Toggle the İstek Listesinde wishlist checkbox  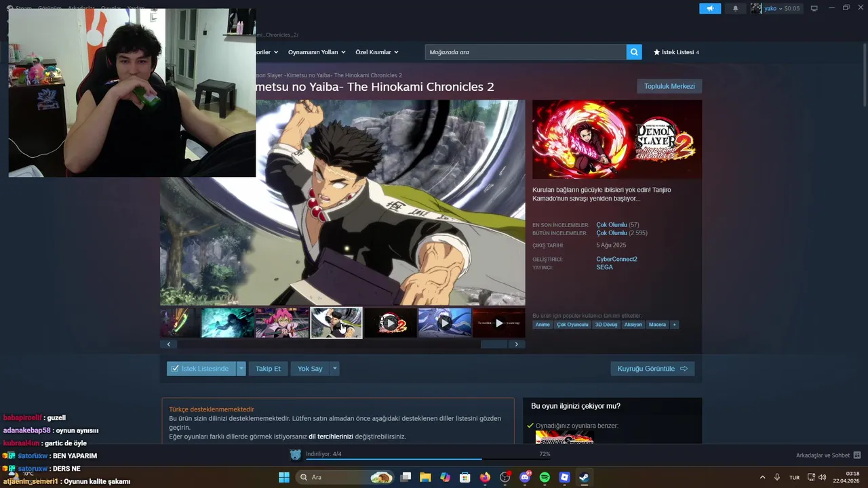175,369
